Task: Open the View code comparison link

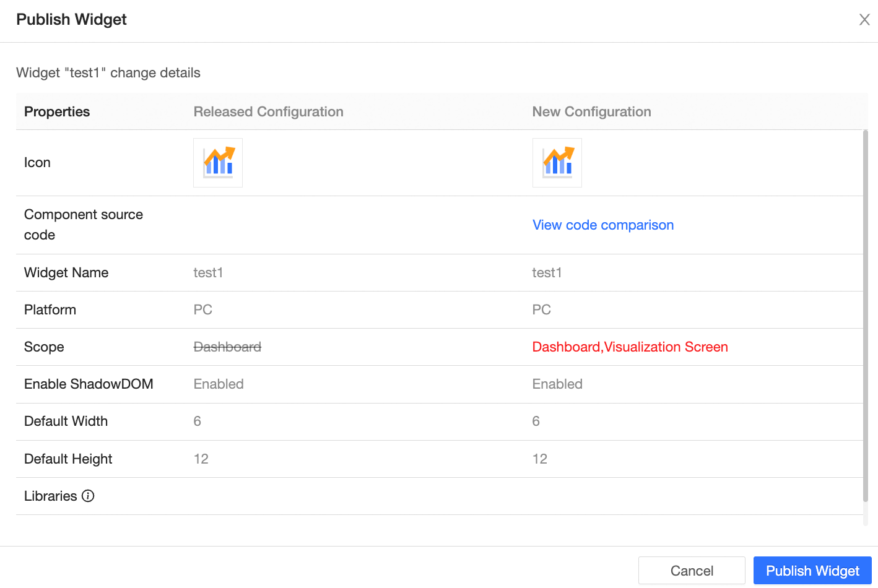Action: click(x=602, y=225)
